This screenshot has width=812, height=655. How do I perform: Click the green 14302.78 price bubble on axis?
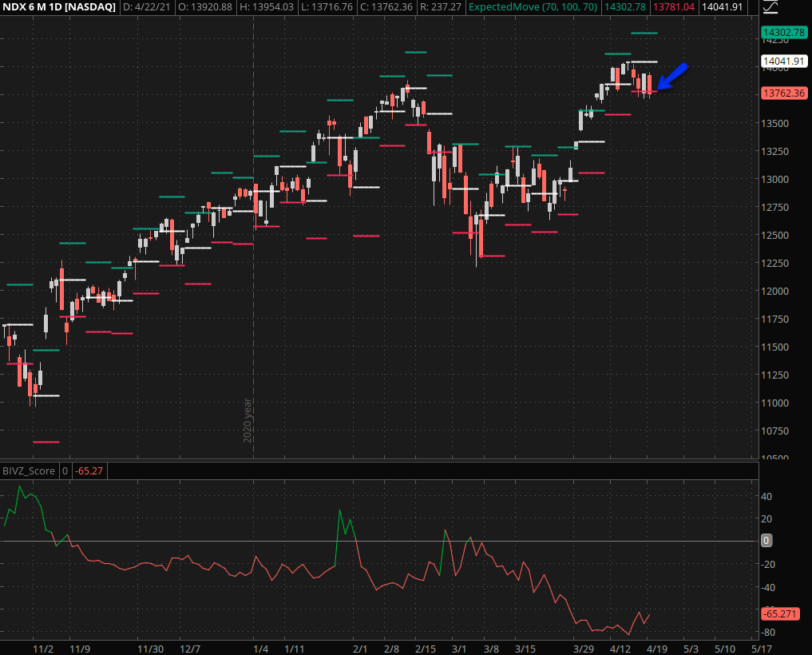(x=782, y=34)
